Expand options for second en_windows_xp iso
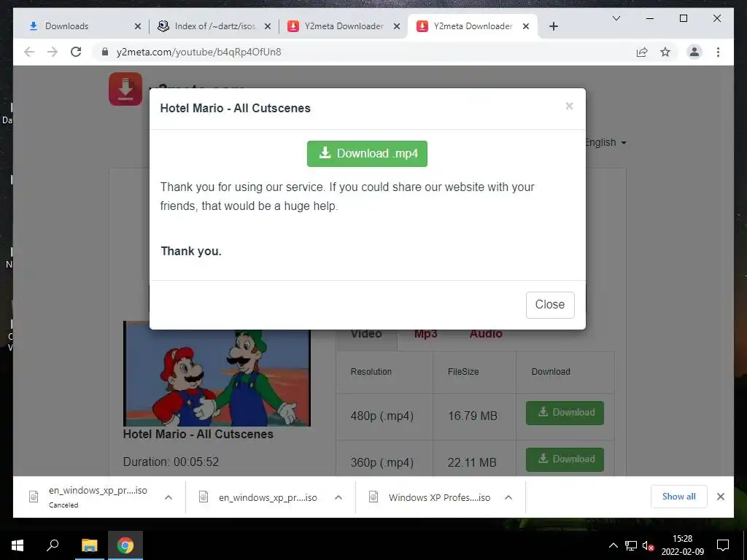Image resolution: width=747 pixels, height=560 pixels. [x=338, y=497]
